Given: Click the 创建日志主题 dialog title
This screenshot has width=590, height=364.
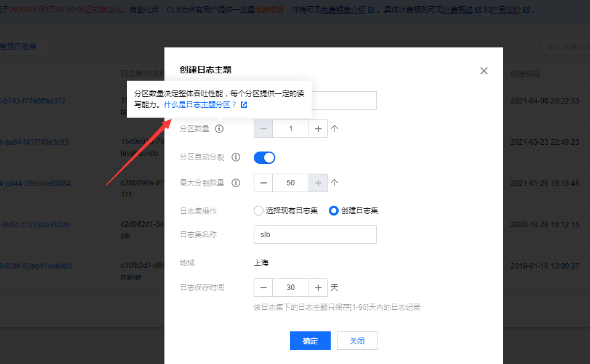Looking at the screenshot, I should coord(206,70).
